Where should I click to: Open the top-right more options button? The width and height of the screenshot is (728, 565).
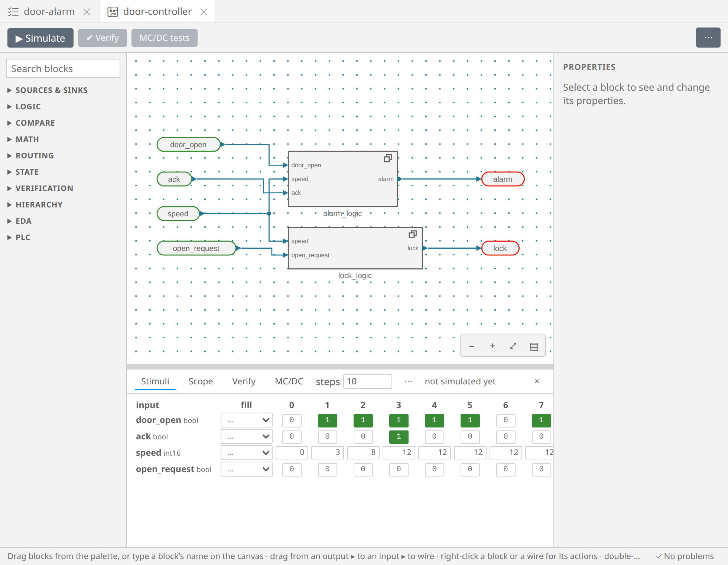coord(708,38)
